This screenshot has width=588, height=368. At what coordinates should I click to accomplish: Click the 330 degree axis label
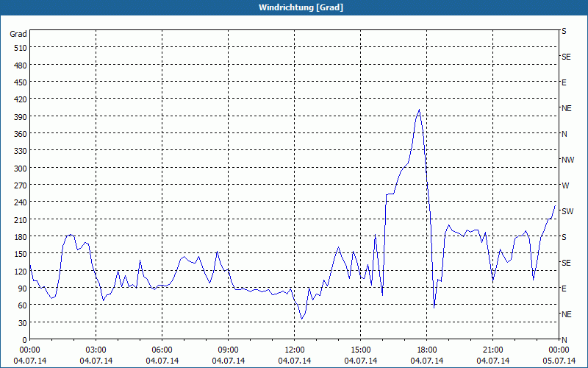click(x=21, y=151)
